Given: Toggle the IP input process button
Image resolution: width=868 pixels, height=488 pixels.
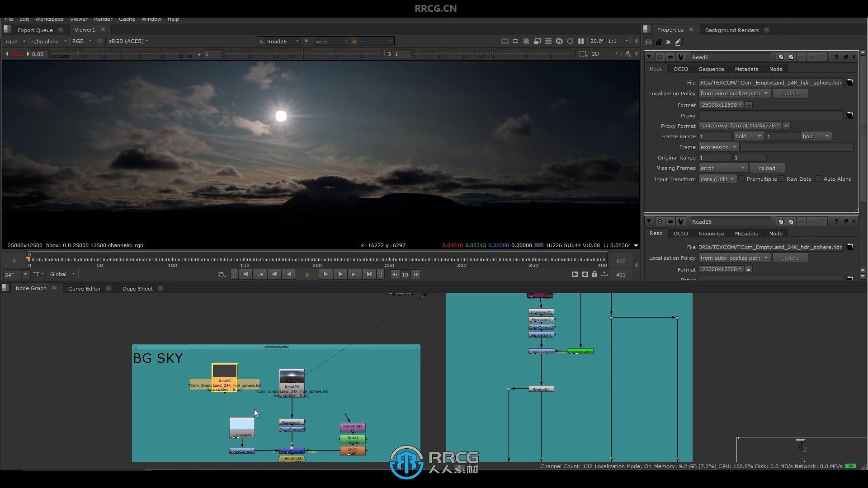Looking at the screenshot, I should tap(100, 41).
